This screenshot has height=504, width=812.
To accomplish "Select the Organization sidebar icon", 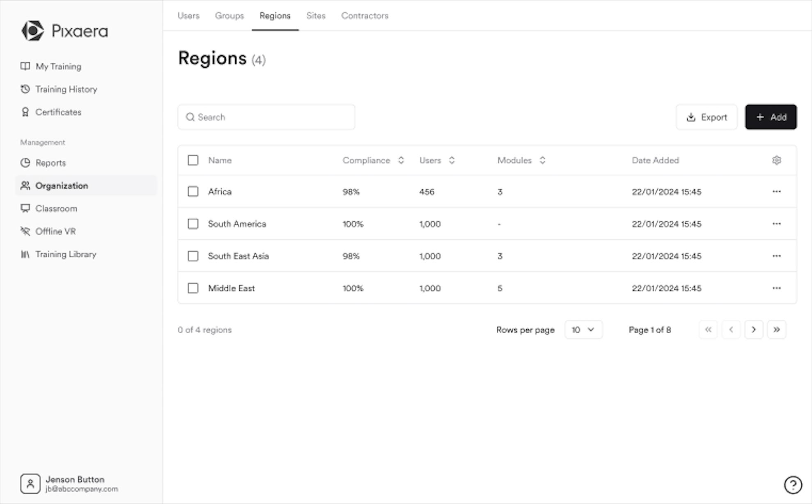I will pyautogui.click(x=25, y=186).
